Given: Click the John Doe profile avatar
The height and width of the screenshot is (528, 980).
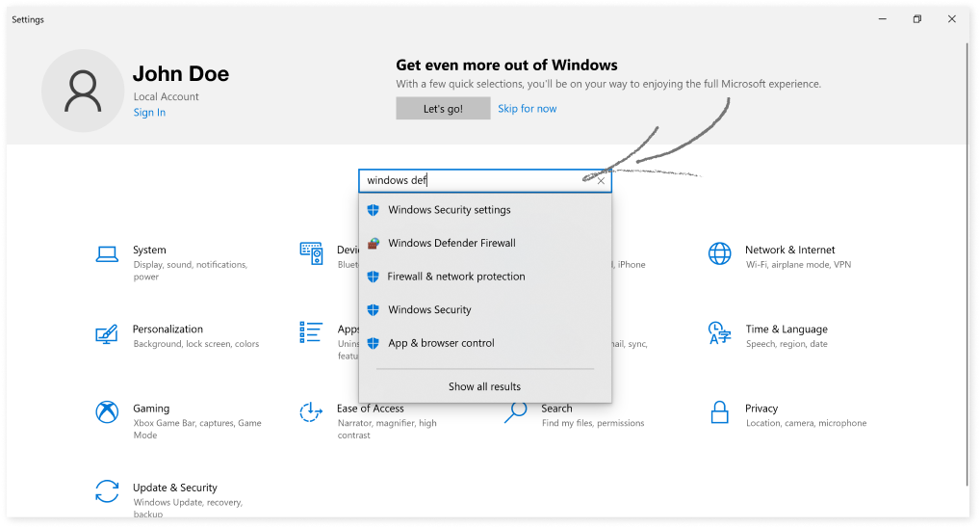Looking at the screenshot, I should coord(82,92).
